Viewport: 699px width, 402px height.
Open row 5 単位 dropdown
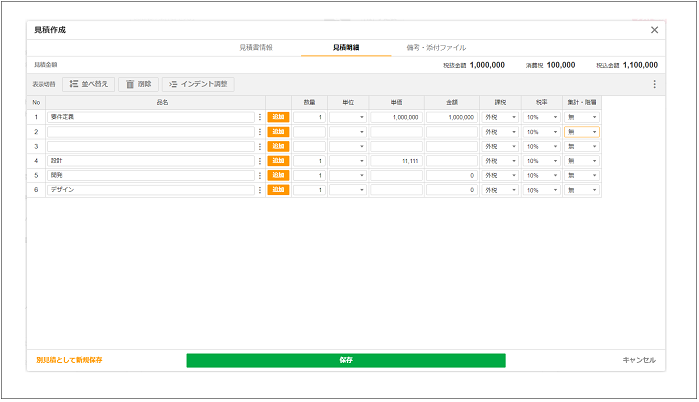tap(348, 175)
